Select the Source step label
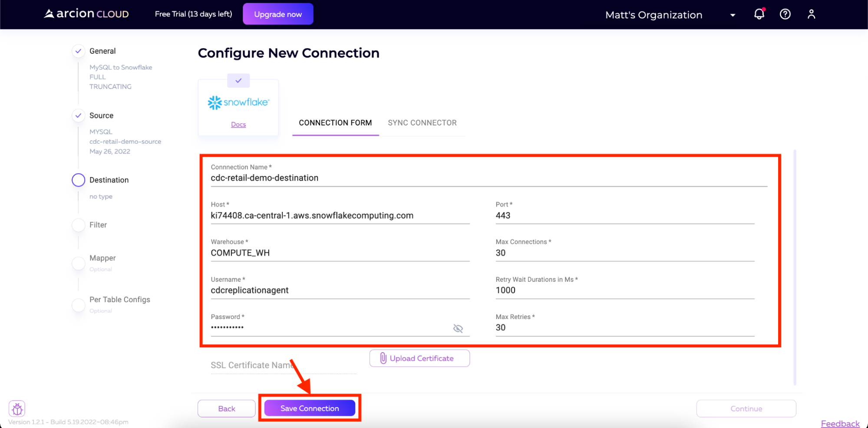The height and width of the screenshot is (428, 868). (x=101, y=115)
